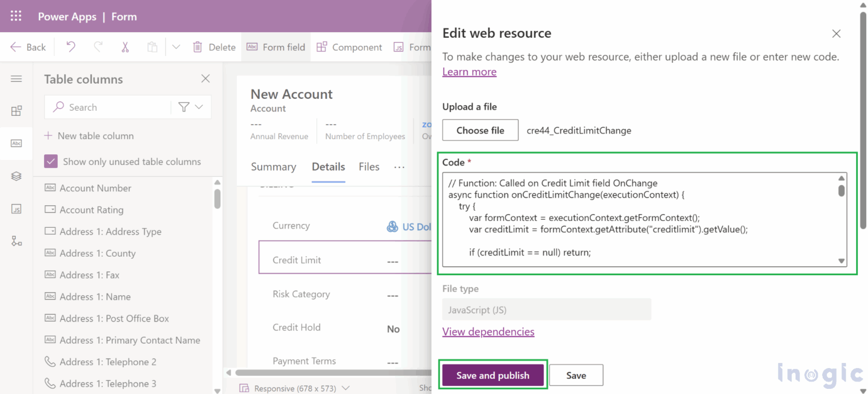Click Save and publish button
The height and width of the screenshot is (394, 868).
(492, 375)
